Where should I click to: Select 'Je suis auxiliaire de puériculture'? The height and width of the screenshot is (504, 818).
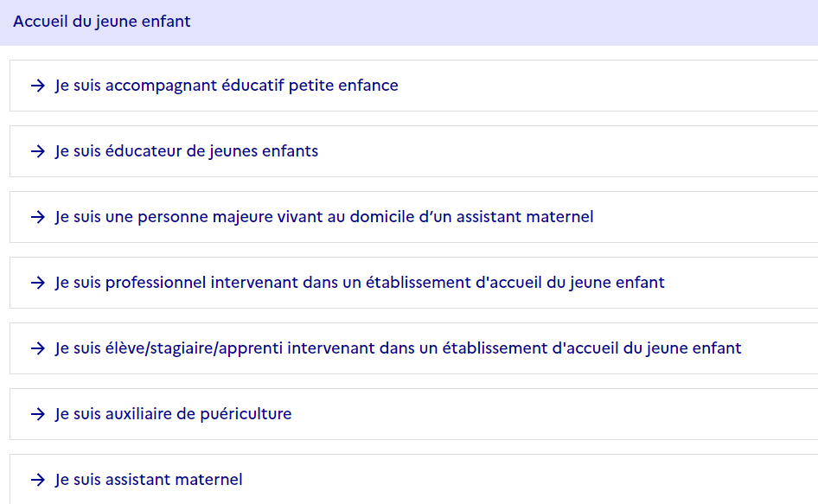(x=173, y=414)
